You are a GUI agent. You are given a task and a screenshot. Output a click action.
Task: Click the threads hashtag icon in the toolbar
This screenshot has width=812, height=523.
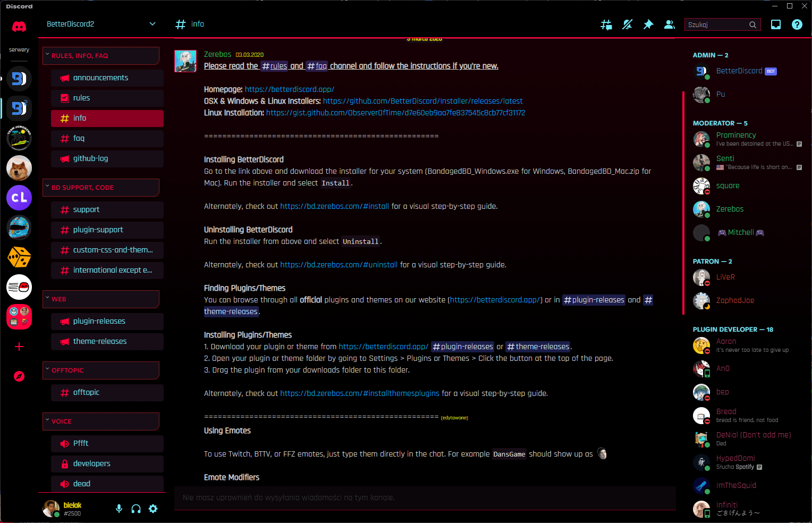[x=606, y=24]
